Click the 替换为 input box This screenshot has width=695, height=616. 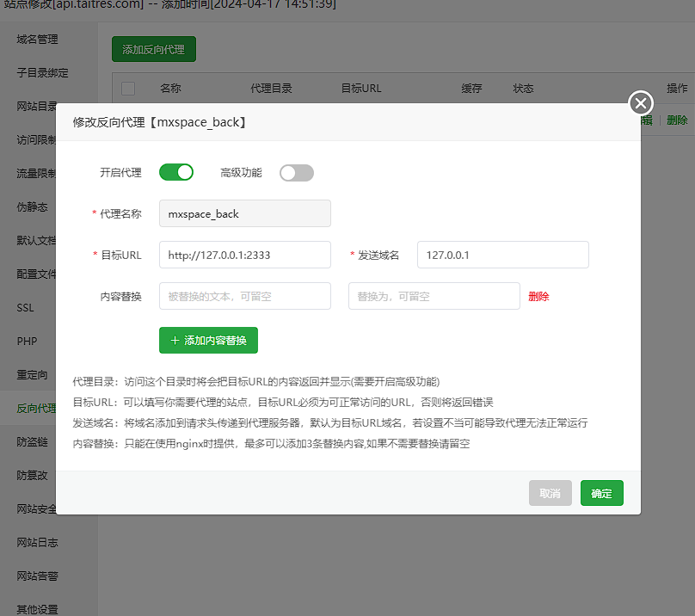point(434,296)
